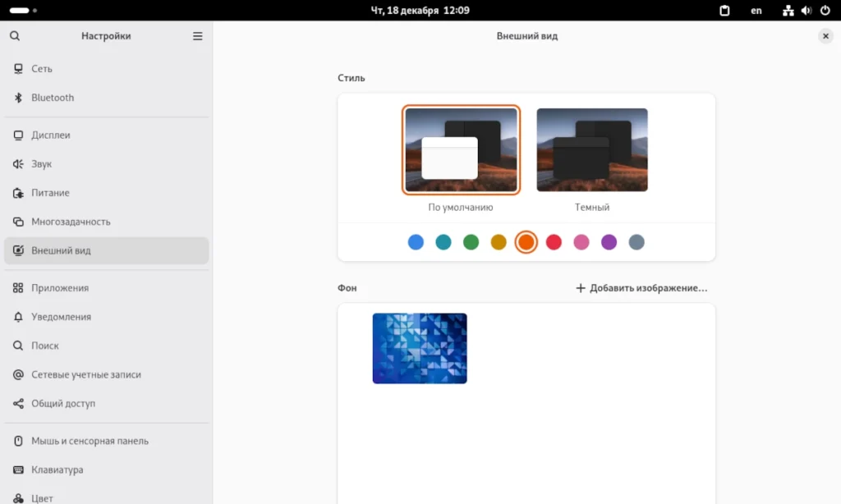Click the Bluetooth icon in sidebar
The height and width of the screenshot is (504, 841).
coord(18,98)
